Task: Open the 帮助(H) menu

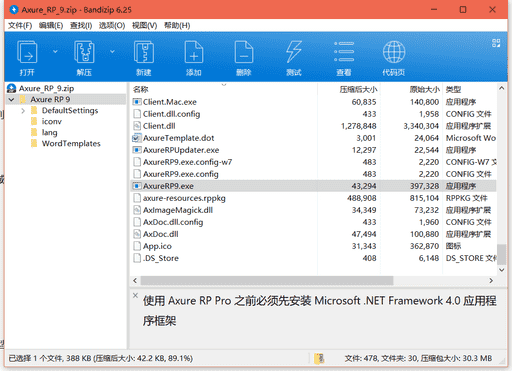Action: [x=177, y=25]
